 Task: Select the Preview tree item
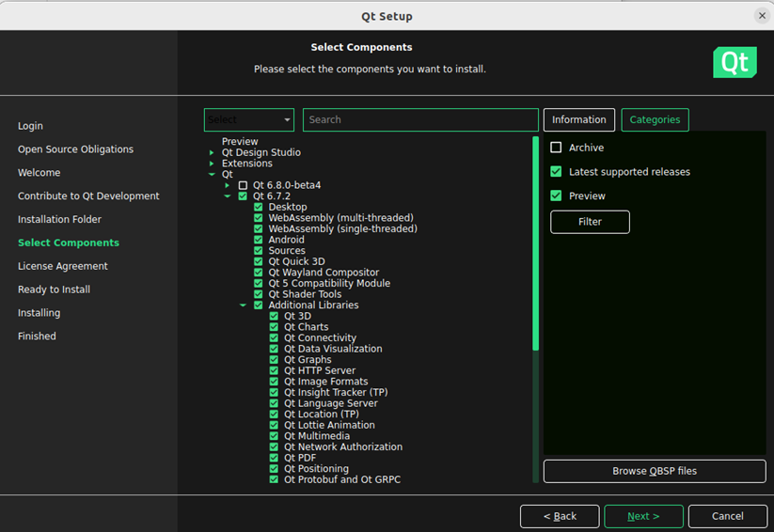[240, 142]
